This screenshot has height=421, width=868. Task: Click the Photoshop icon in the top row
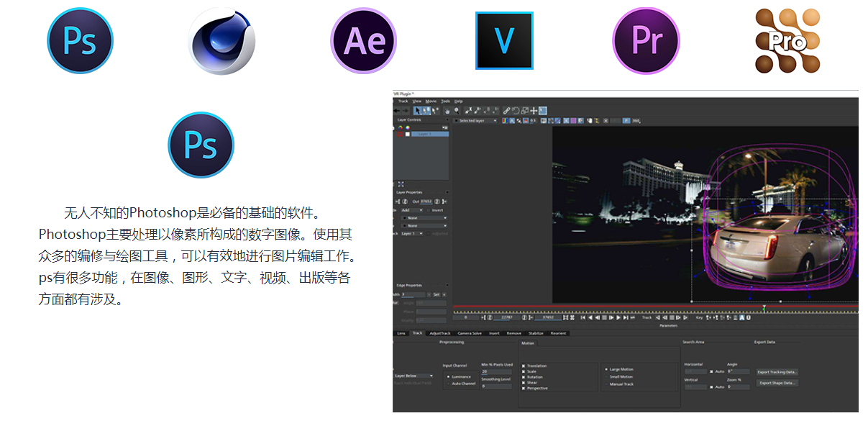(81, 40)
